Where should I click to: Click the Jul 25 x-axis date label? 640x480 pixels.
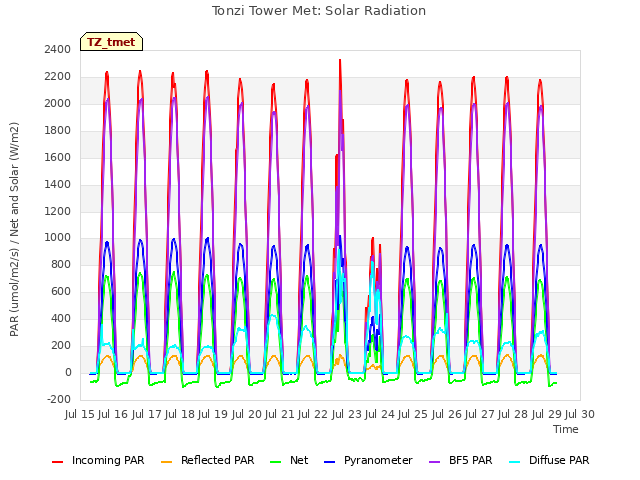point(413,414)
